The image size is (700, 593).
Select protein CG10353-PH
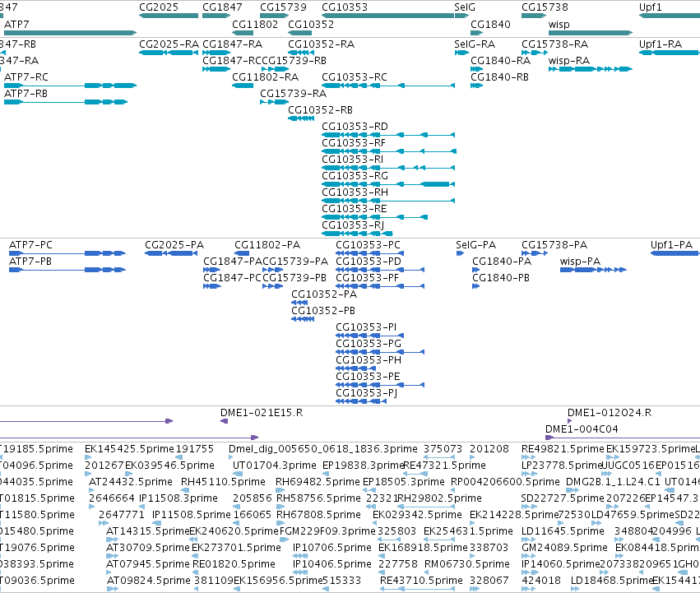(x=356, y=368)
